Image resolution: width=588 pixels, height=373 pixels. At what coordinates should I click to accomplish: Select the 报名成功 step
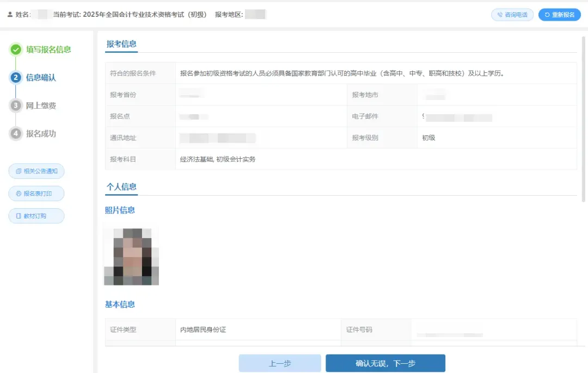[x=41, y=134]
